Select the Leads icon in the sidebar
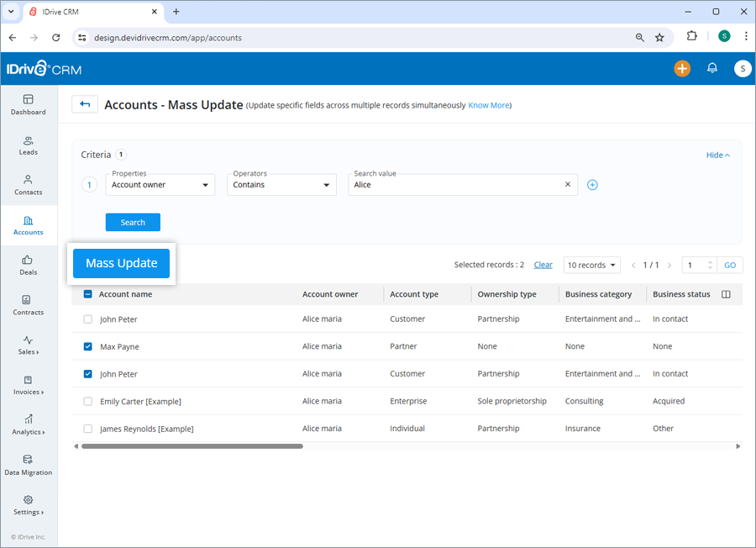This screenshot has width=756, height=548. point(28,145)
